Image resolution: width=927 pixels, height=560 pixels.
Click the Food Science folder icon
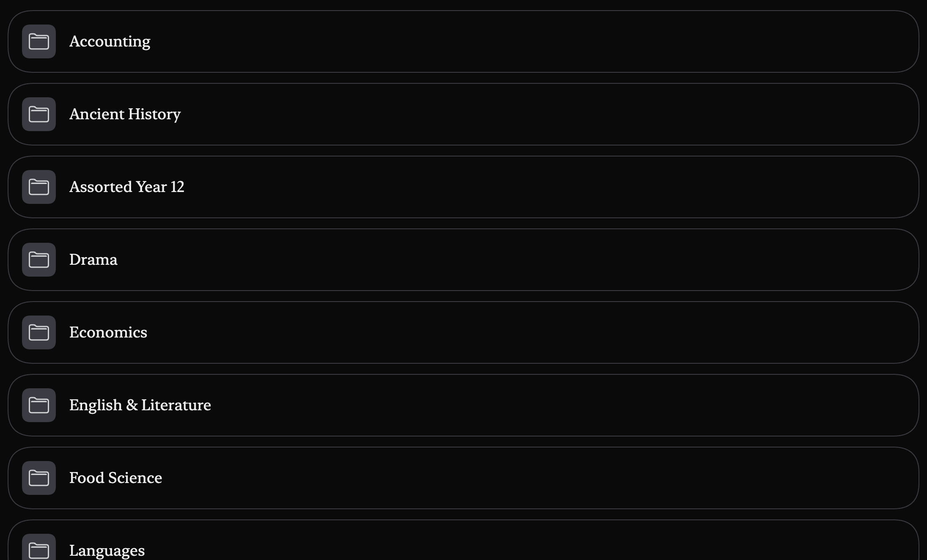39,478
